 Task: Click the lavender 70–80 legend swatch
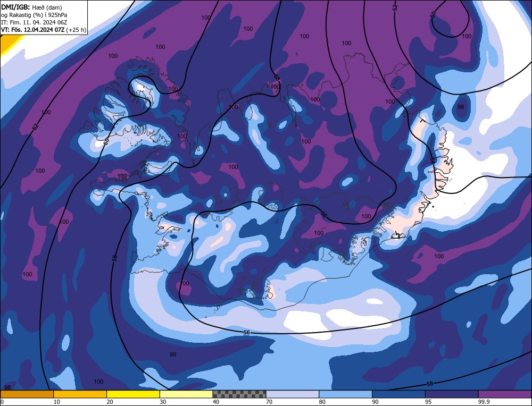click(293, 394)
